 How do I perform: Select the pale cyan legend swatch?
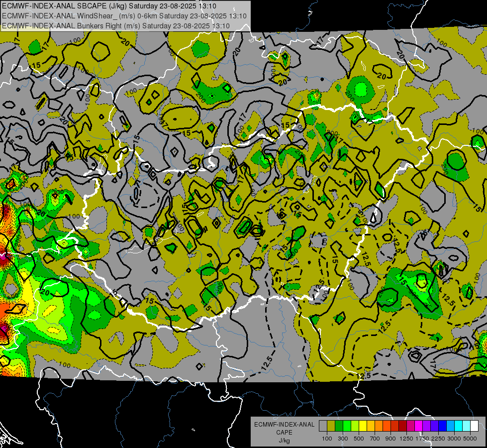tap(467, 426)
